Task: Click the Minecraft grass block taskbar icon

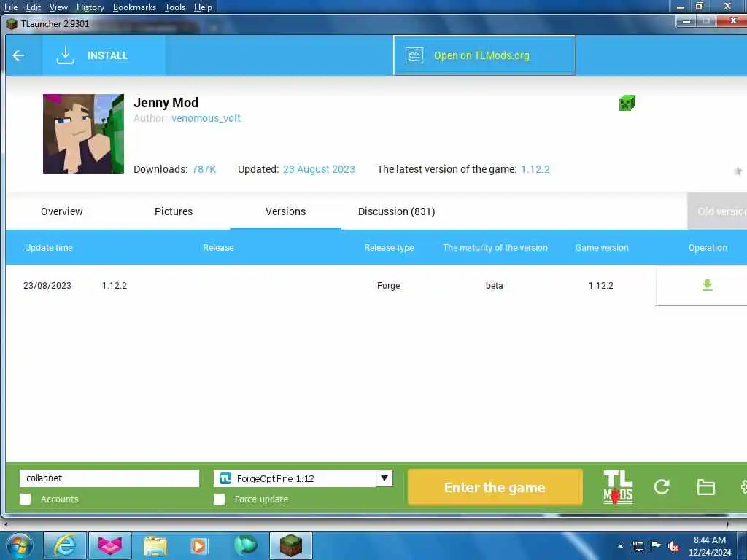Action: point(291,545)
